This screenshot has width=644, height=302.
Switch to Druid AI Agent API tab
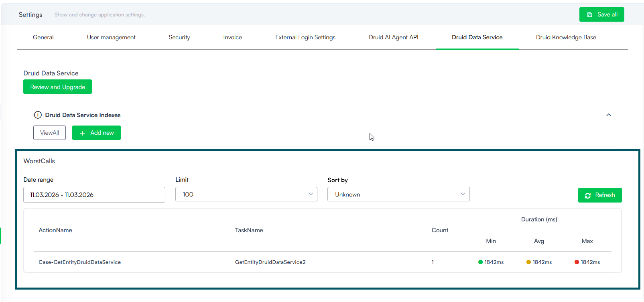[393, 37]
